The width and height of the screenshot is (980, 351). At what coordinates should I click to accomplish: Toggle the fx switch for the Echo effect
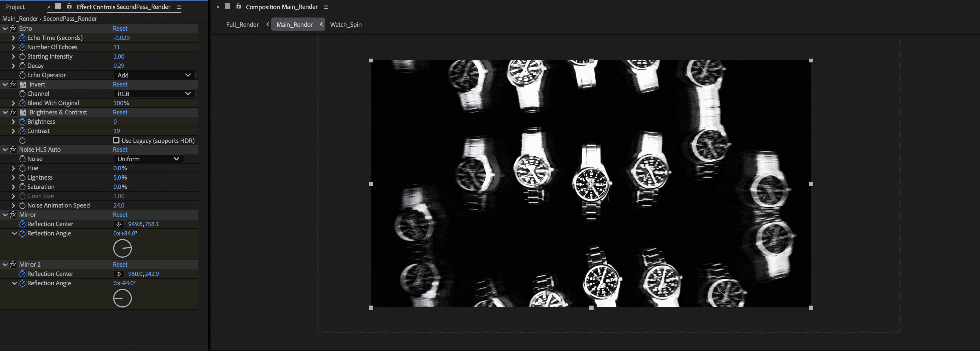point(13,28)
